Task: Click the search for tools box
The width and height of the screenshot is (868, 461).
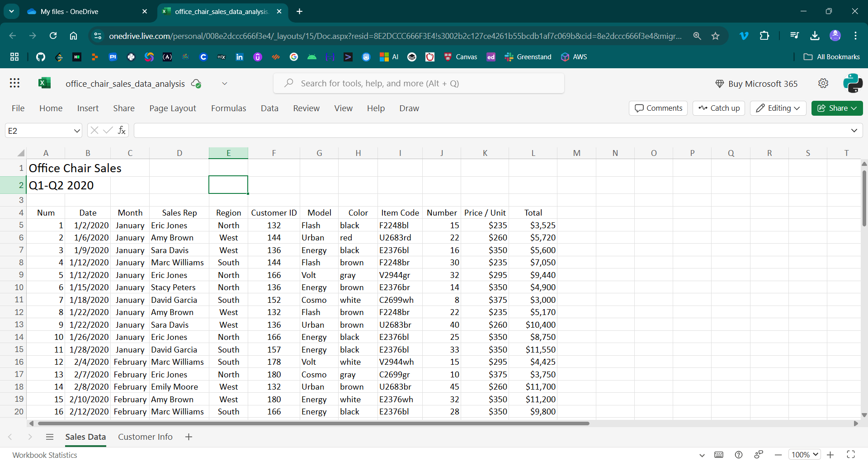Action: pos(419,83)
